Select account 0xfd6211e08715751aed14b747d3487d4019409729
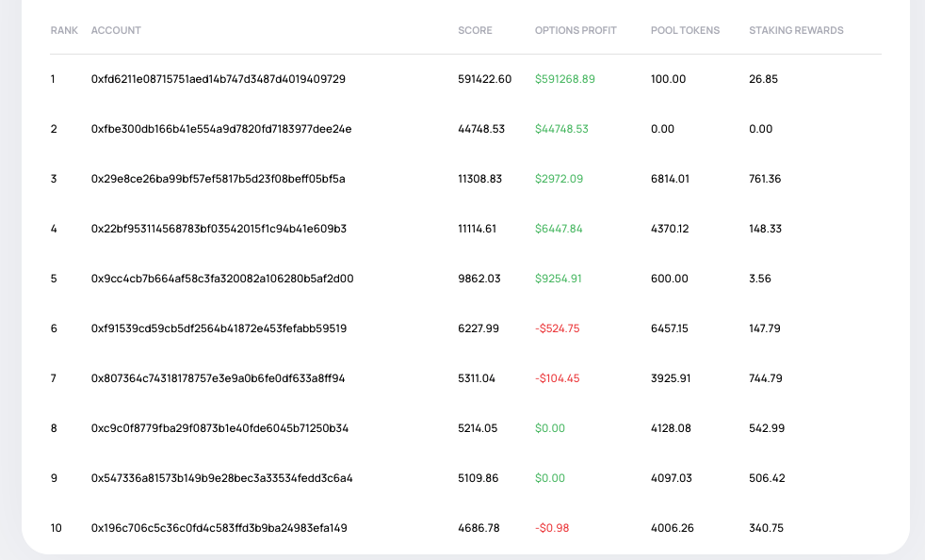 (219, 79)
